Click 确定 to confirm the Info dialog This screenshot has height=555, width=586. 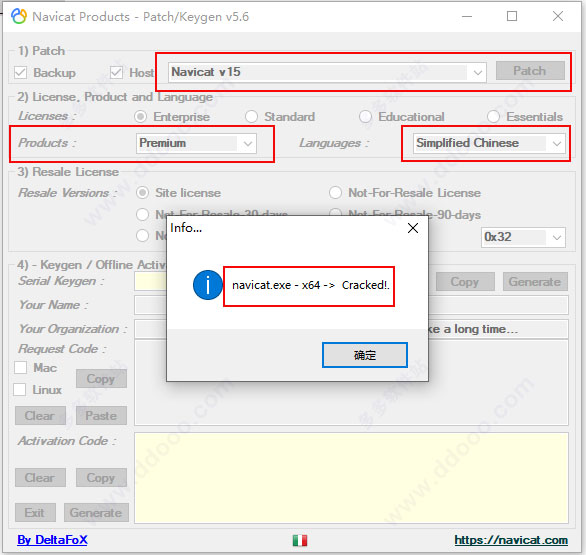click(365, 355)
